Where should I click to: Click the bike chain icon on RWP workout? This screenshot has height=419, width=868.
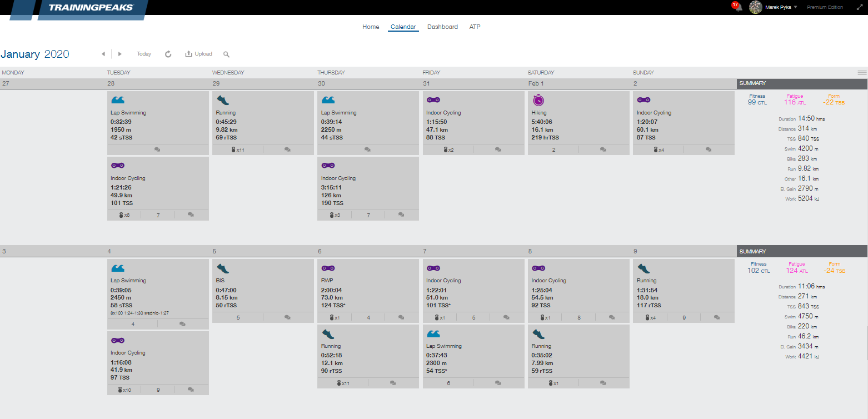click(x=328, y=268)
